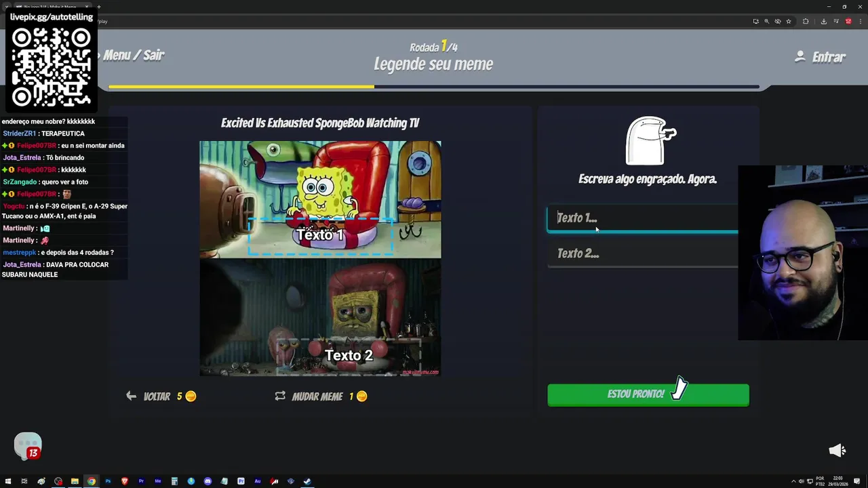The image size is (868, 488).
Task: Open the Windows Start menu
Action: click(x=8, y=481)
